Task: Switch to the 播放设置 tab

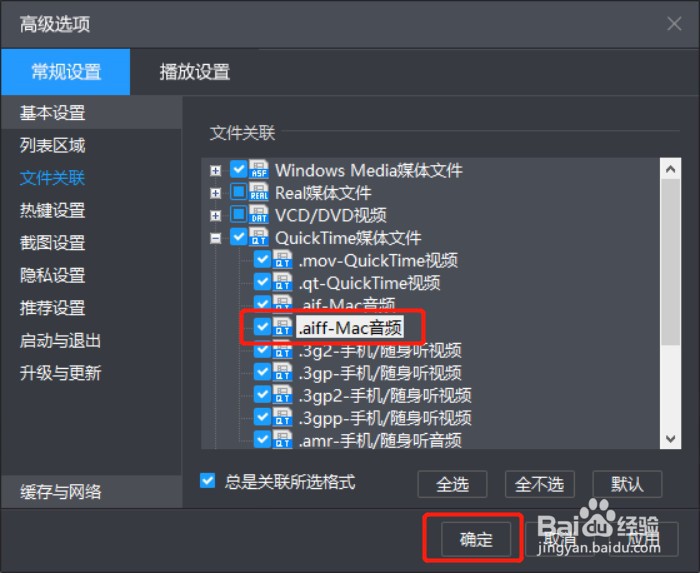Action: (195, 72)
